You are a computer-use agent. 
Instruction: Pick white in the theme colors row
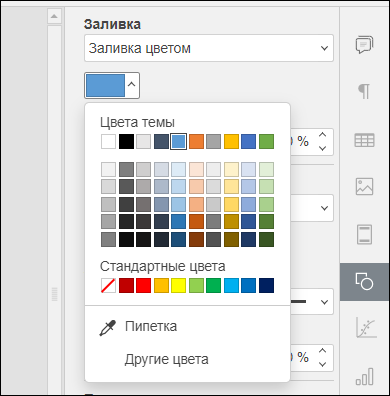pos(108,141)
